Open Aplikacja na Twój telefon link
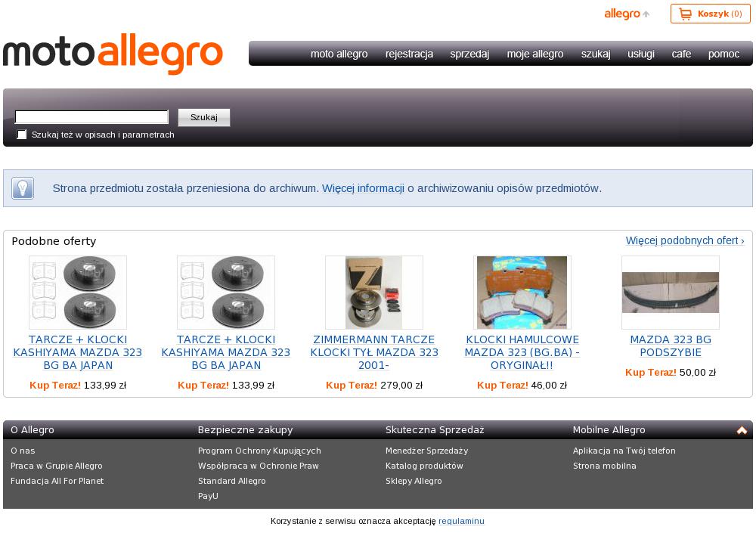Image resolution: width=756 pixels, height=536 pixels. coord(624,451)
